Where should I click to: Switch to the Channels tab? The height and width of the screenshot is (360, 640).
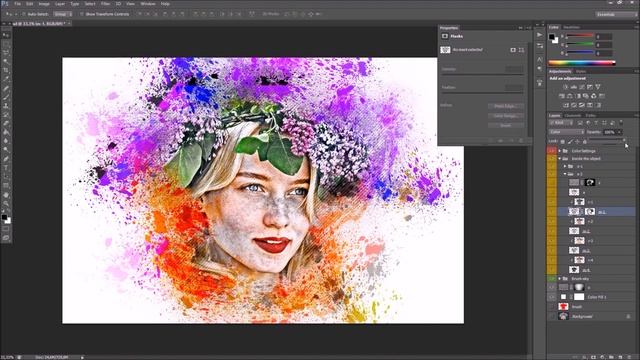tap(573, 116)
